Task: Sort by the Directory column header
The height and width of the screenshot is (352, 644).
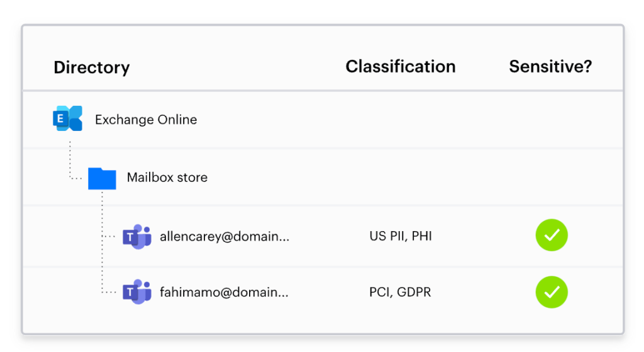Action: click(92, 67)
